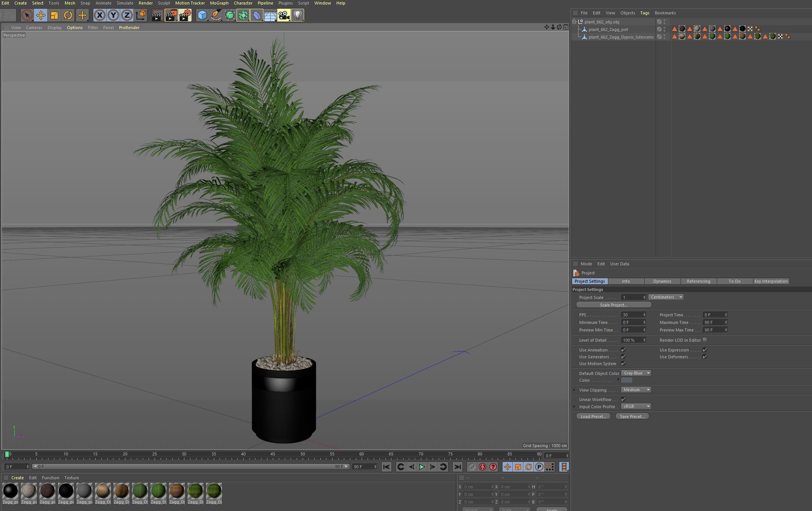
Task: Click the Scale Project... button
Action: point(613,305)
